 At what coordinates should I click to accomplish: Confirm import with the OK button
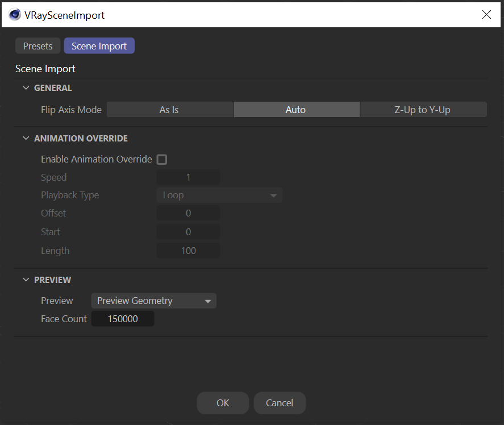pyautogui.click(x=223, y=403)
